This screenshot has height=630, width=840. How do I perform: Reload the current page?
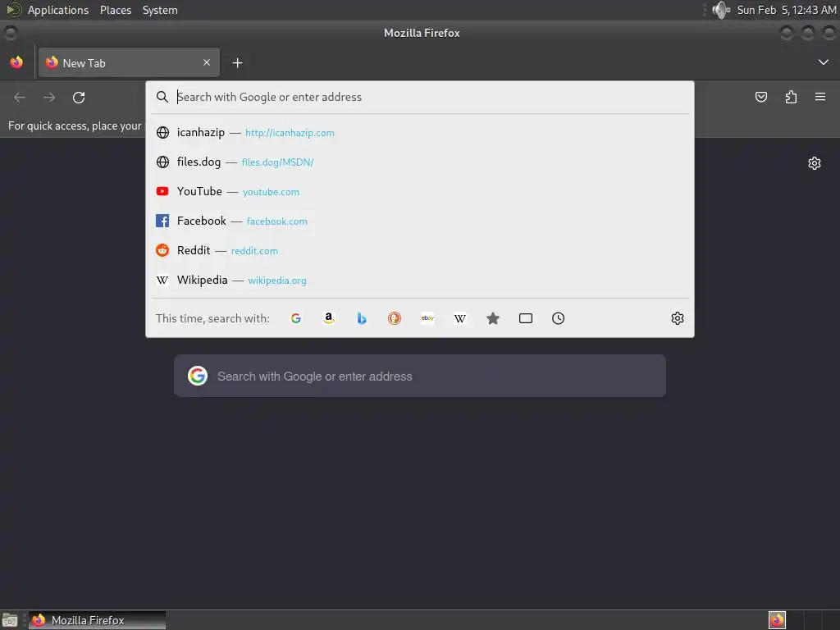79,97
